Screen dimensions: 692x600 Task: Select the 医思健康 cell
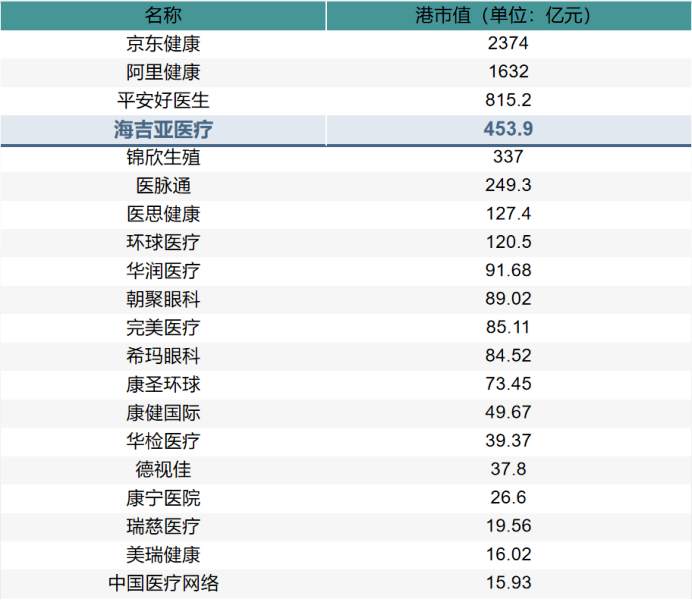coord(163,214)
